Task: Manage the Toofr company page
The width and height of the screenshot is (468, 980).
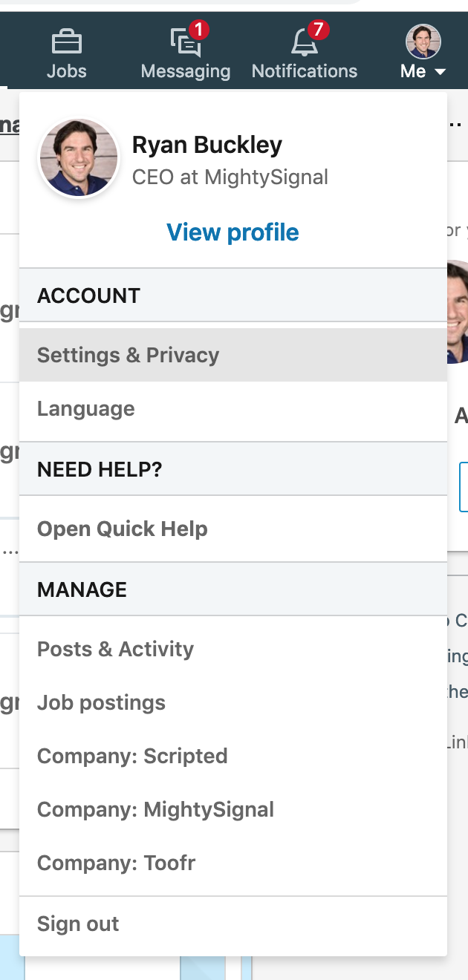Action: tap(116, 863)
